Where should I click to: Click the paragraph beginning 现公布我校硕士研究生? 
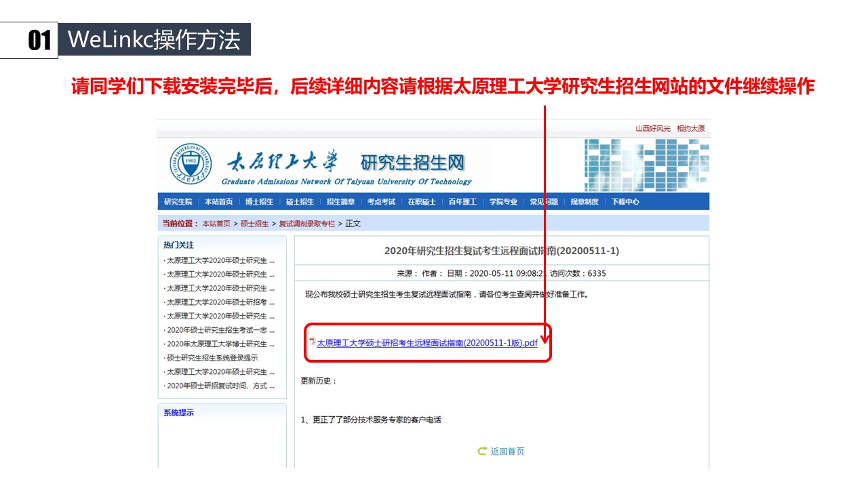[447, 295]
